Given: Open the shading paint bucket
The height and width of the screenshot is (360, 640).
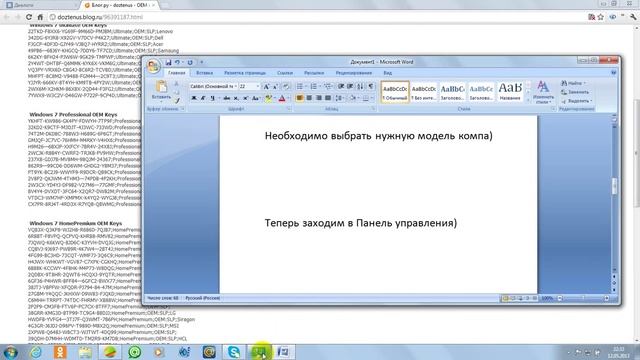Looking at the screenshot, I should (x=353, y=98).
